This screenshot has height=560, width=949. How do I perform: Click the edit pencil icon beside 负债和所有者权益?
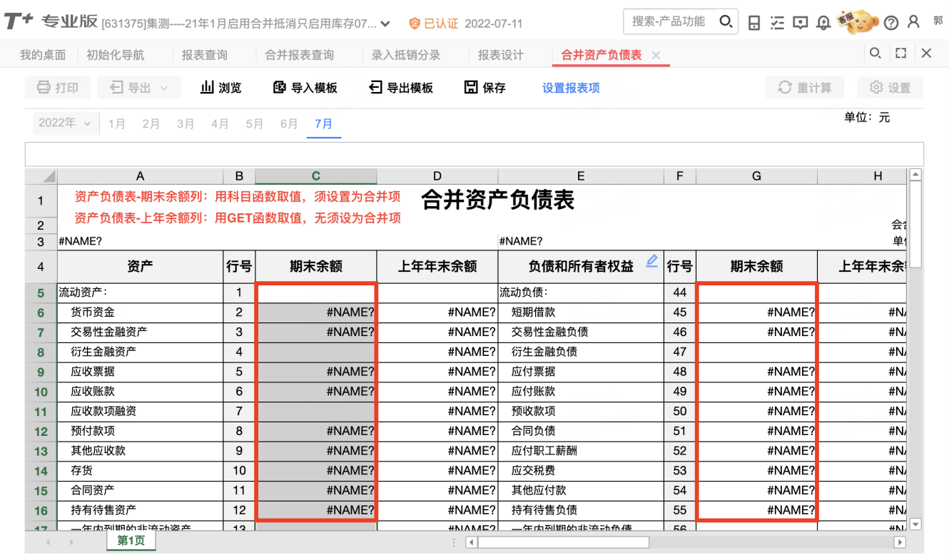(651, 262)
